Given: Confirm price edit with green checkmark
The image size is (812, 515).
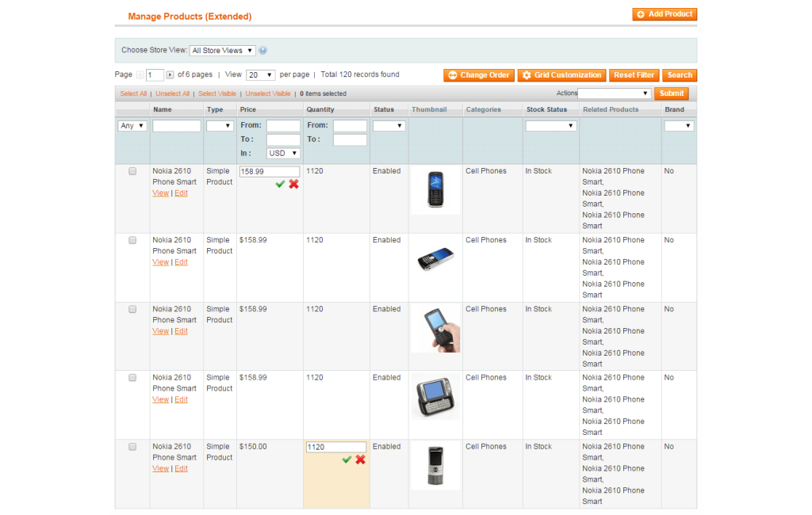Looking at the screenshot, I should [x=280, y=185].
